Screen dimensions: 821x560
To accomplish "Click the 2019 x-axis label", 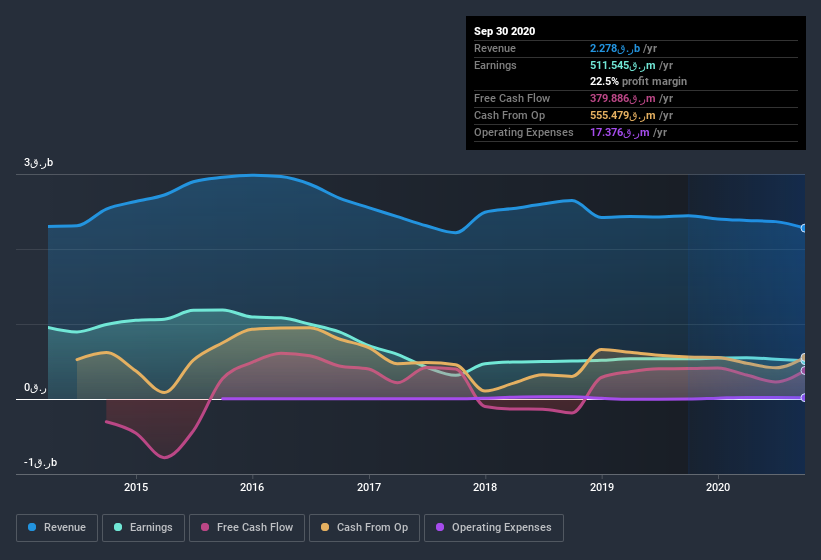I will [x=602, y=487].
